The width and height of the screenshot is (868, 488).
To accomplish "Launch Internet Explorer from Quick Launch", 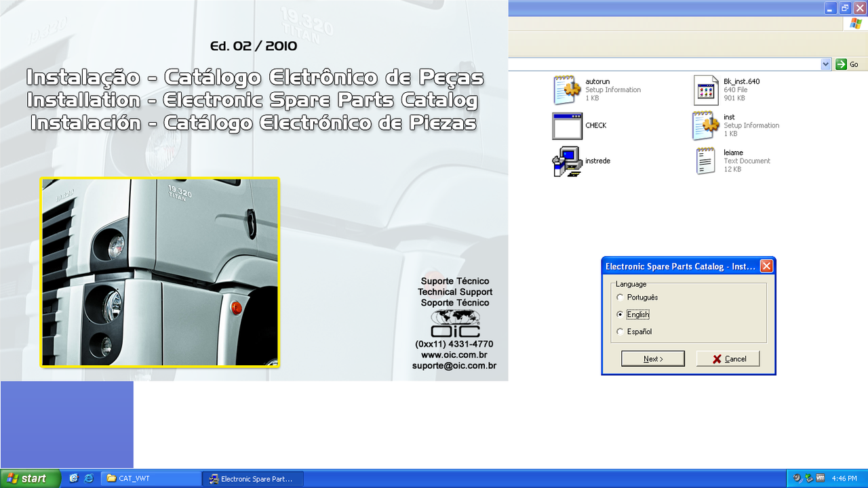I will pyautogui.click(x=89, y=479).
